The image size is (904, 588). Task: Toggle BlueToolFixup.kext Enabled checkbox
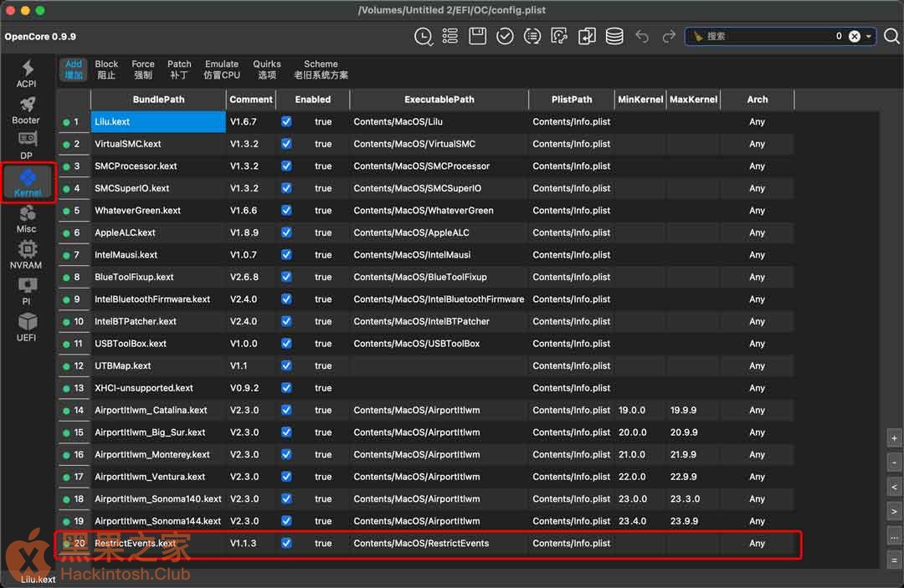(286, 277)
